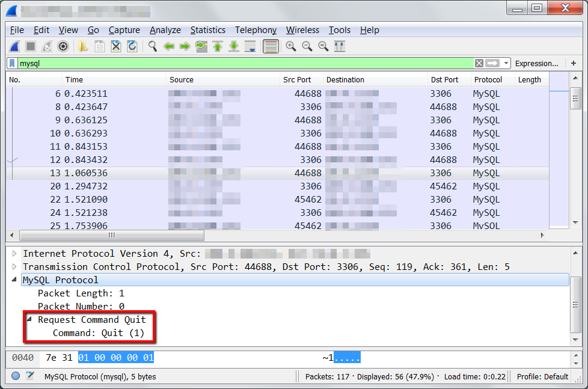Close the capture file from the toolbar
The height and width of the screenshot is (389, 588).
[116, 46]
